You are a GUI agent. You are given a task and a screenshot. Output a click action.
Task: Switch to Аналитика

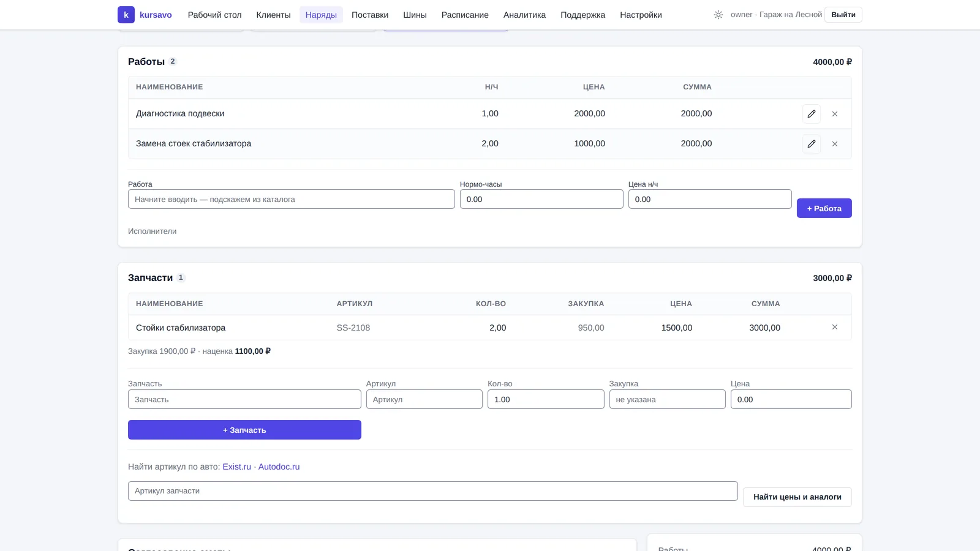(x=524, y=15)
